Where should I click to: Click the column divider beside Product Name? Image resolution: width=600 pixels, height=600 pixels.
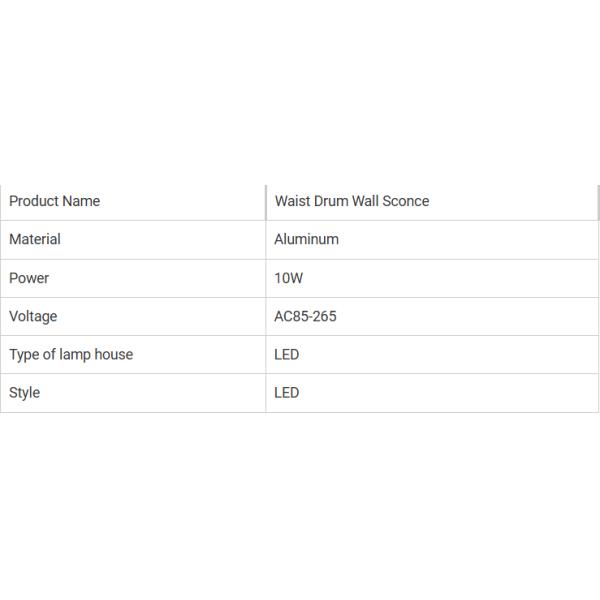[x=266, y=201]
